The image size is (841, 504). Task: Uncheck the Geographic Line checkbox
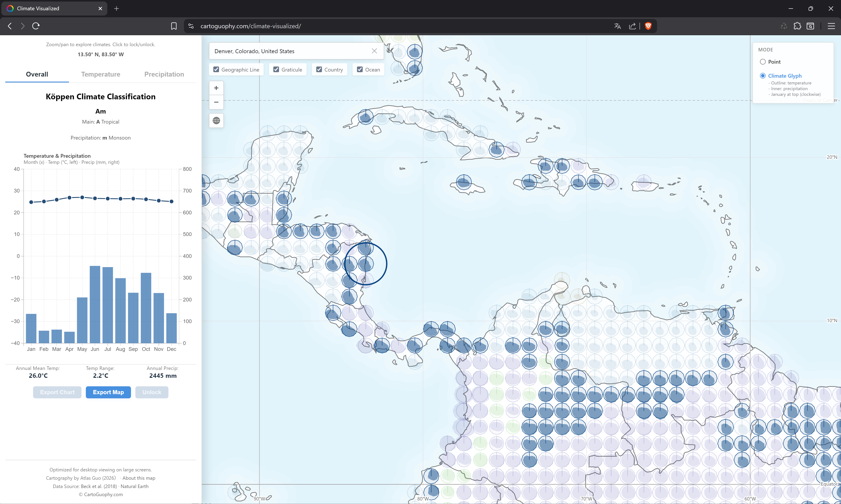coord(216,70)
